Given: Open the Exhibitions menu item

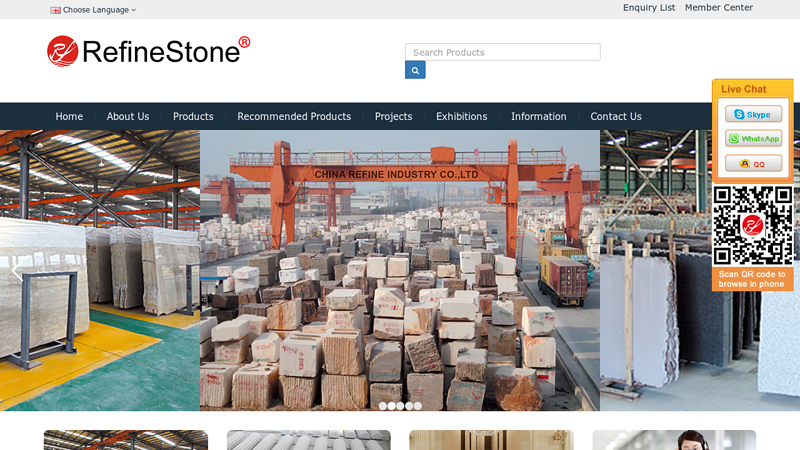Looking at the screenshot, I should (x=461, y=116).
